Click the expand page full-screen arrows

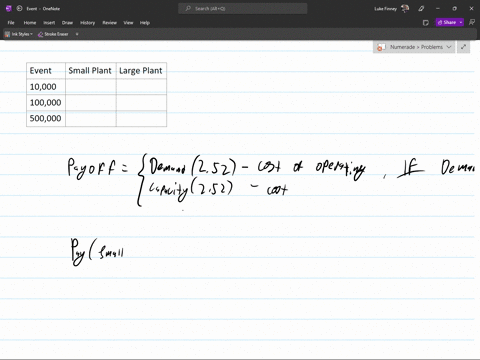click(463, 47)
